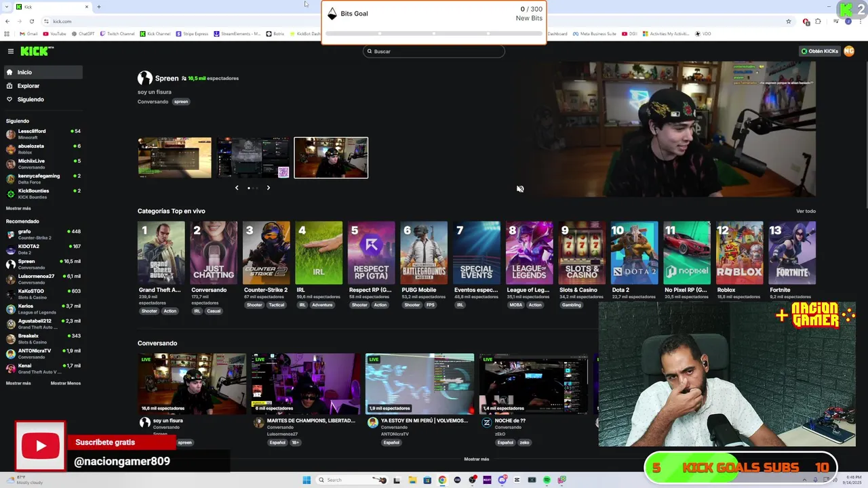The height and width of the screenshot is (488, 868).
Task: Open Lessclifford followed channel
Action: [x=42, y=134]
